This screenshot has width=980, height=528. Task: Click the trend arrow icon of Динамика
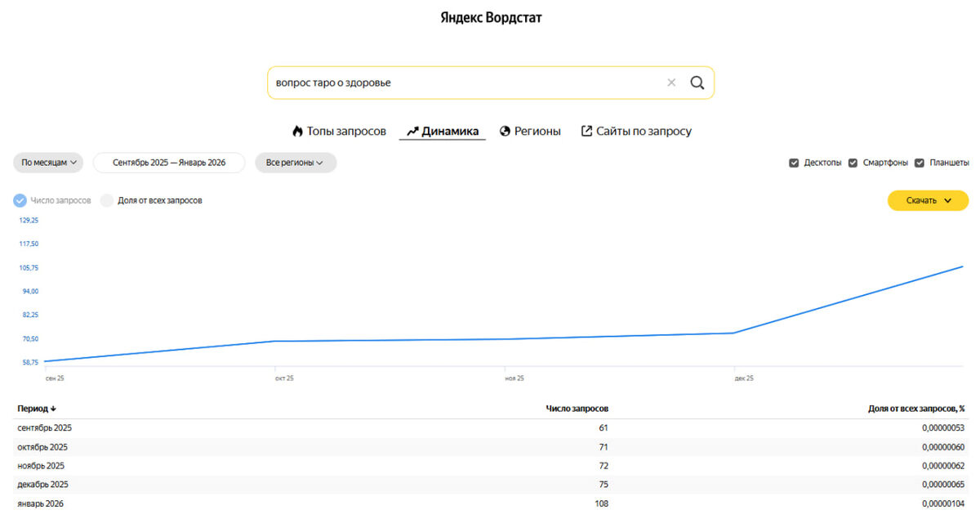pos(412,131)
